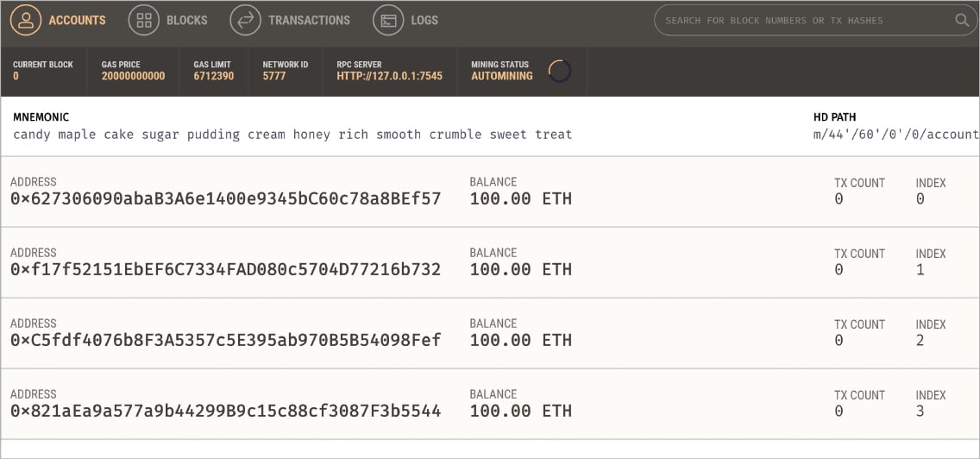Click the search magnifier icon
Screen dimensions: 980x459
(x=962, y=20)
